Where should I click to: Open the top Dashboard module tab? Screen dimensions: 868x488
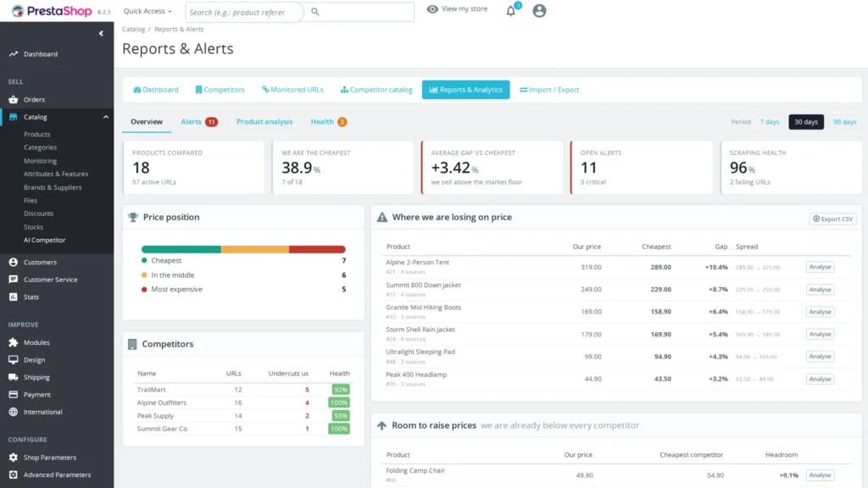[x=156, y=90]
